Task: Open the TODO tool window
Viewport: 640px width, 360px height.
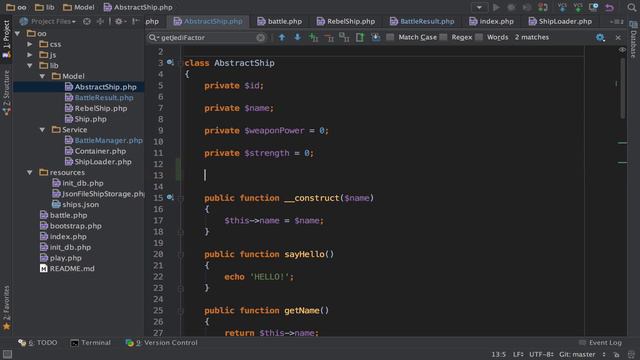Action: pyautogui.click(x=38, y=343)
